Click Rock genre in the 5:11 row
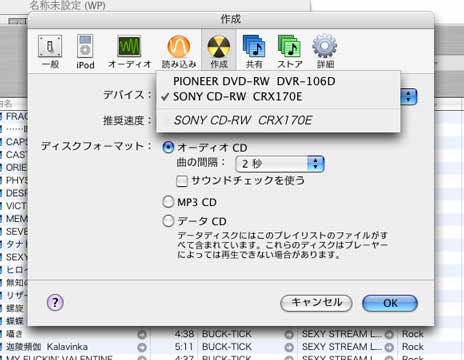Image resolution: width=464 pixels, height=360 pixels. (413, 347)
